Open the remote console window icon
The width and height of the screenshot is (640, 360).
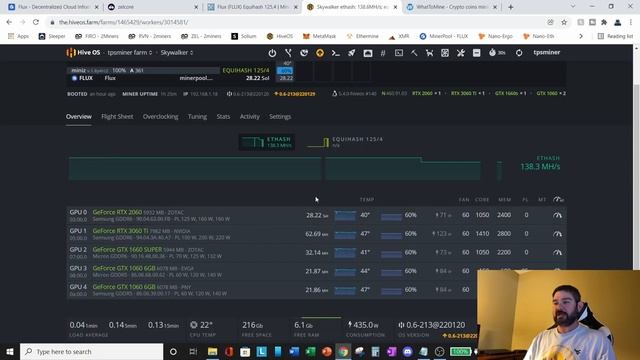[x=399, y=53]
